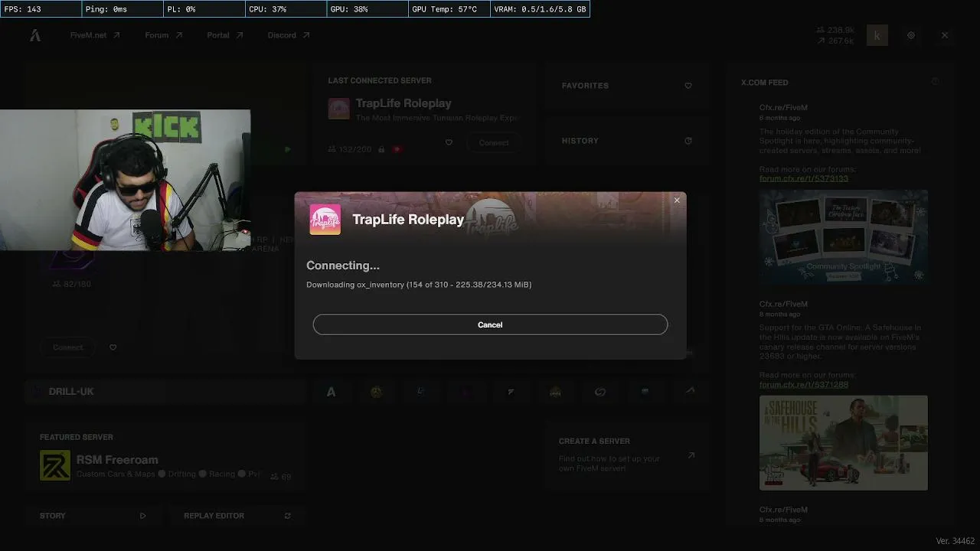The width and height of the screenshot is (980, 551).
Task: Click the webcam overlay video
Action: [x=125, y=180]
